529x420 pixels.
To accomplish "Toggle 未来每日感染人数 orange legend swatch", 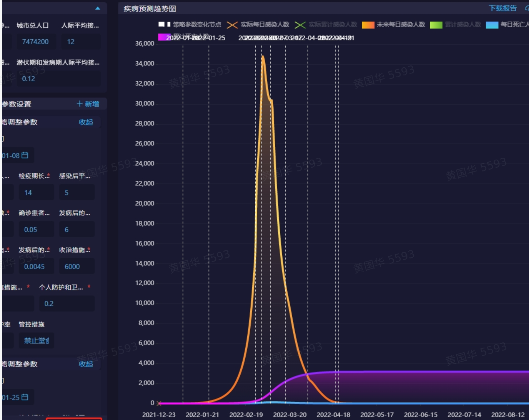I will tap(368, 25).
